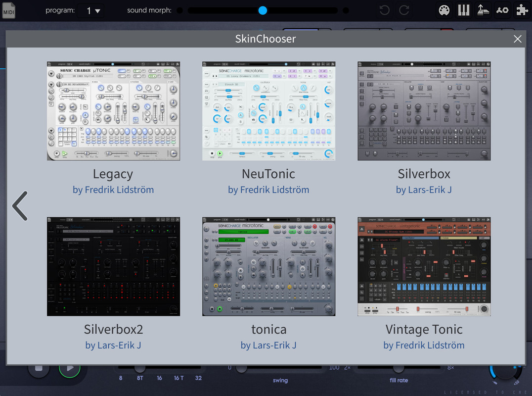
Task: Click the export/share icon in top bar
Action: 483,10
